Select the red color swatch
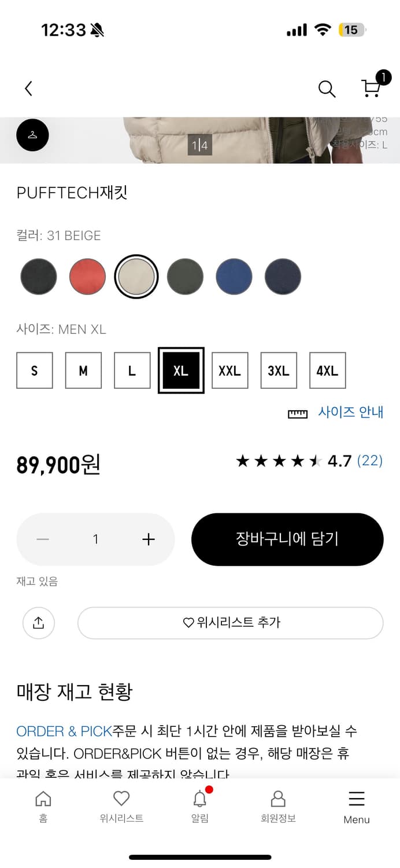The width and height of the screenshot is (400, 868). click(87, 276)
